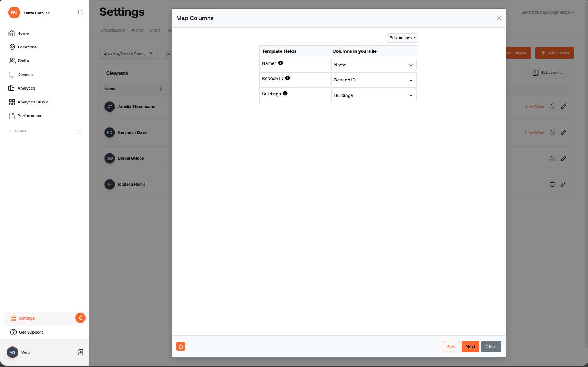Click the Get Support question icon
Screen dimensions: 588x367
(14, 332)
